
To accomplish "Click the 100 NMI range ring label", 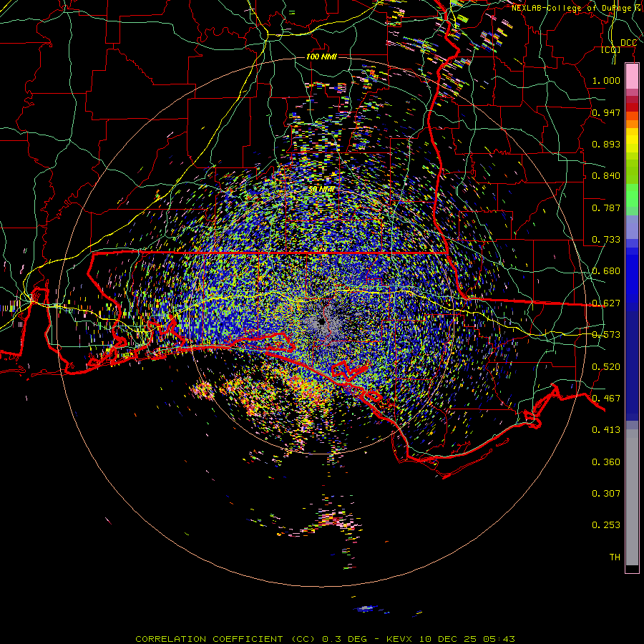I will coord(321,57).
